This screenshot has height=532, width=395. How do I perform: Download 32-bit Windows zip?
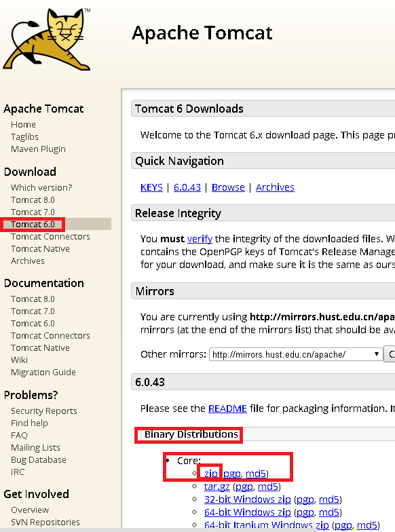coord(247,499)
